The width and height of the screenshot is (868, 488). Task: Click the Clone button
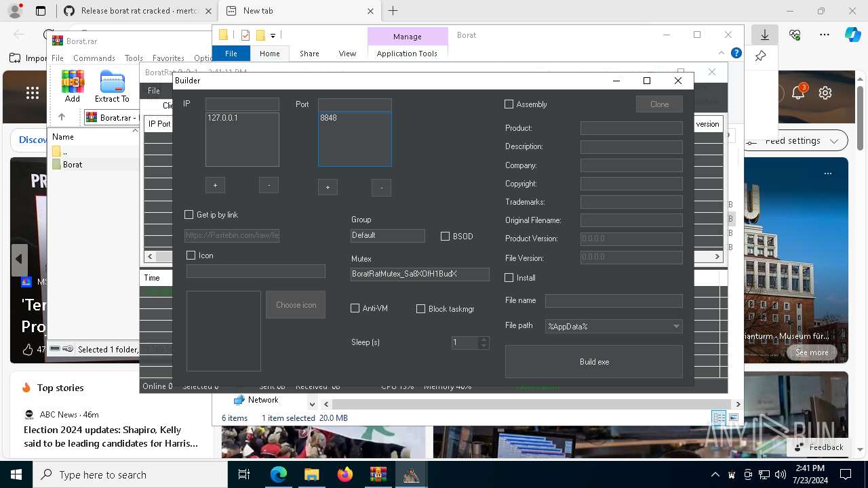coord(659,104)
